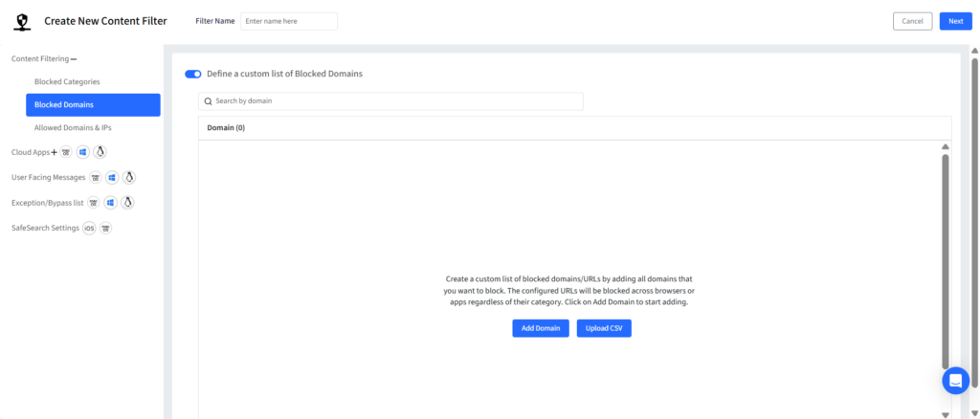Click the domain list scrollbar up arrow
Image resolution: width=980 pixels, height=419 pixels.
(x=946, y=146)
